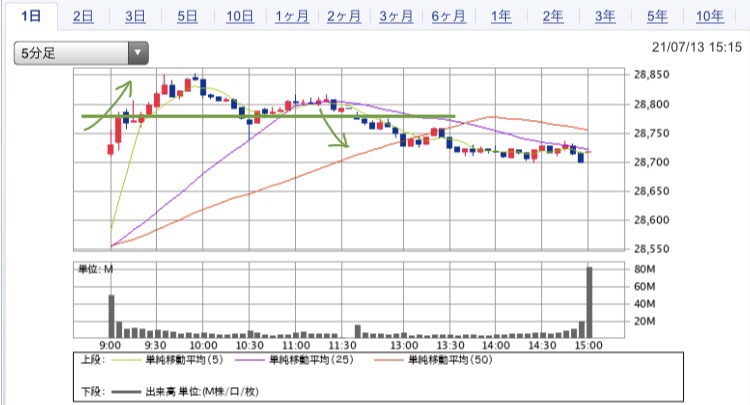Click the 単純移動平均(25) legend entry
The height and width of the screenshot is (405, 750).
(311, 360)
